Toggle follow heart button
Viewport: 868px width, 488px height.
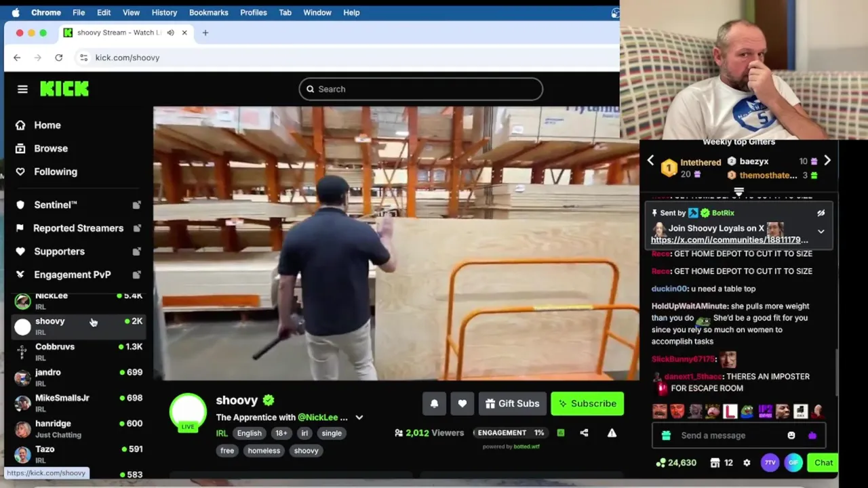click(x=462, y=403)
